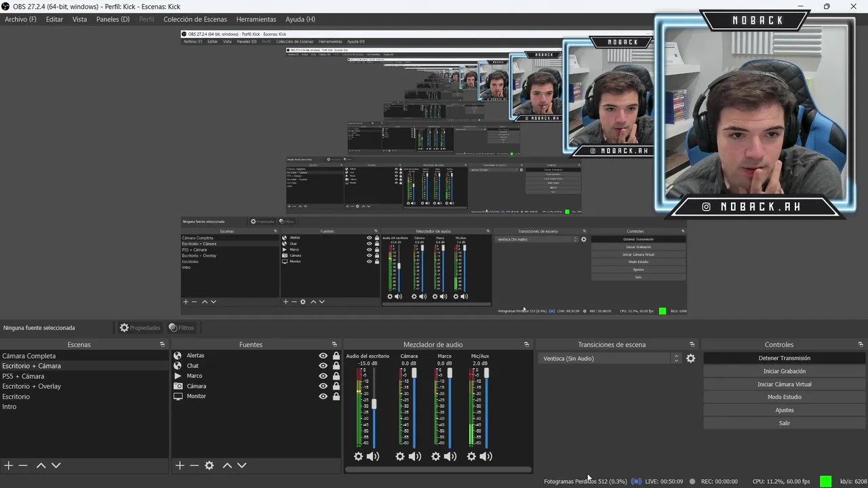Open Filtros for the selected source
Image resolution: width=868 pixels, height=488 pixels.
click(181, 328)
